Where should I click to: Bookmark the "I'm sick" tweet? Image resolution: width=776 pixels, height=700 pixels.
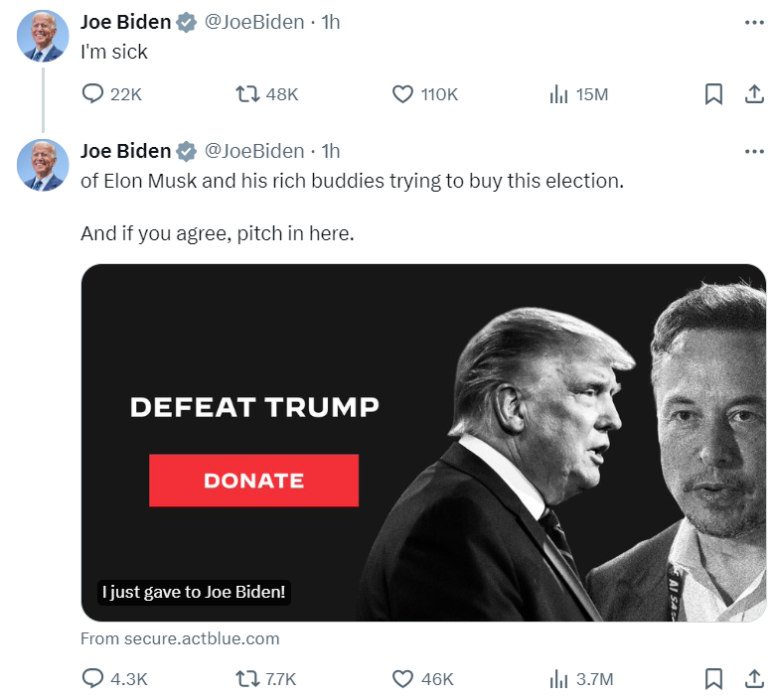click(x=713, y=94)
